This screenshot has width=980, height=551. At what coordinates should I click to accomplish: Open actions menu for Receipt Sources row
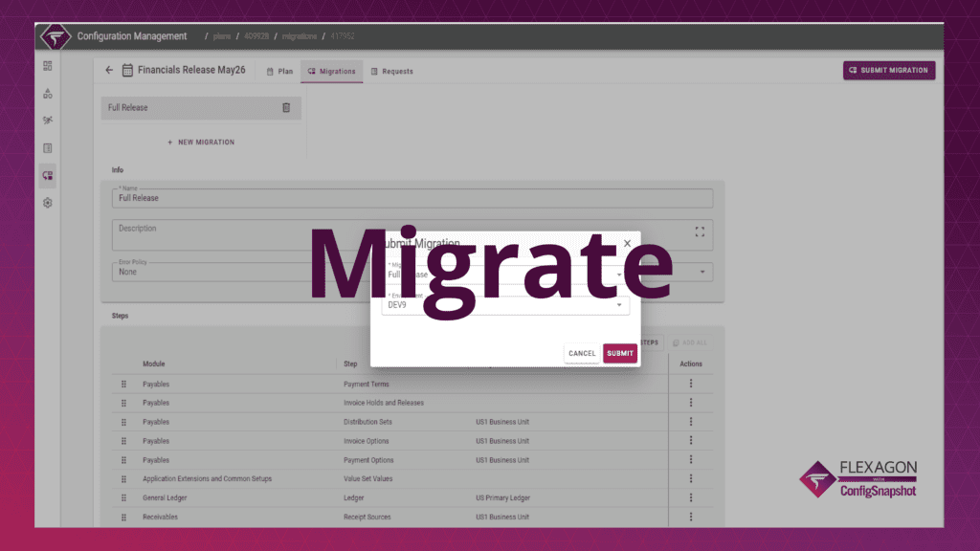pos(691,517)
